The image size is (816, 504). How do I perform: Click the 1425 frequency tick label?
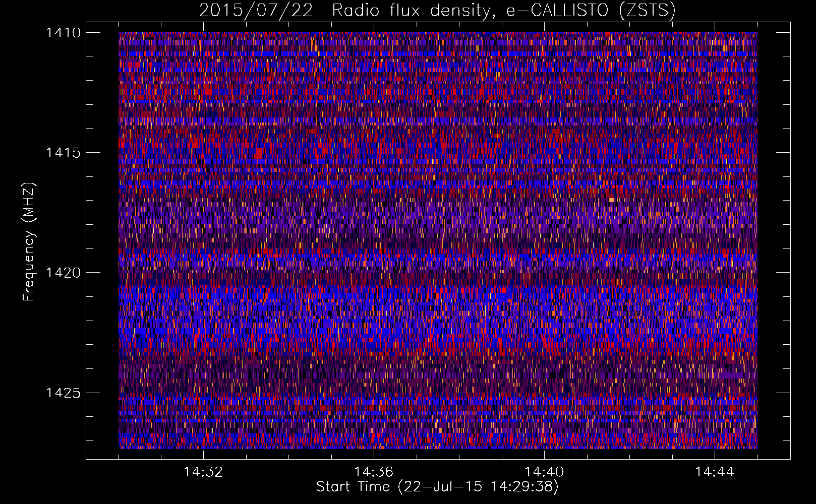(x=64, y=393)
